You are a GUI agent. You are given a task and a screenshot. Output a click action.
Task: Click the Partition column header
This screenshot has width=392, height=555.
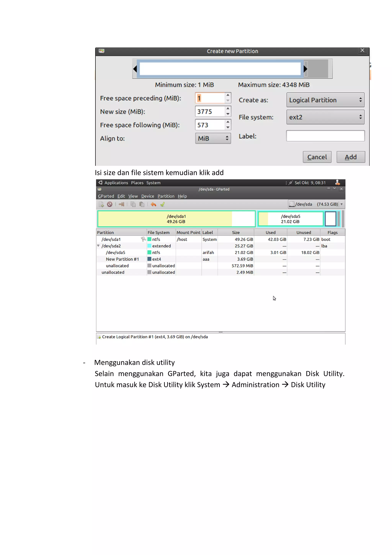[121, 232]
